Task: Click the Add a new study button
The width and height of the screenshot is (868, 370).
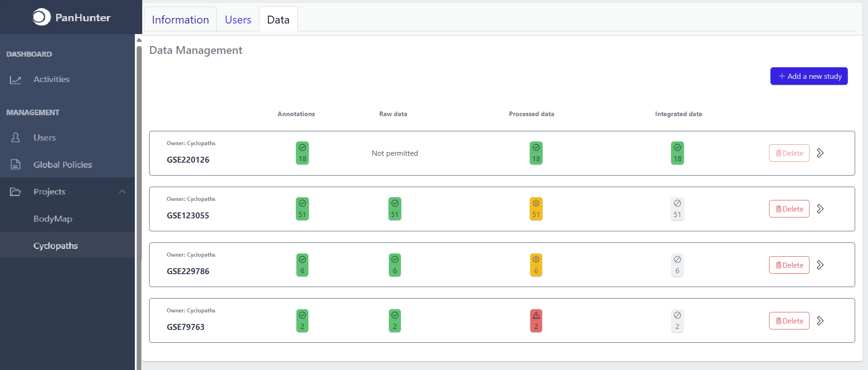Action: point(809,76)
